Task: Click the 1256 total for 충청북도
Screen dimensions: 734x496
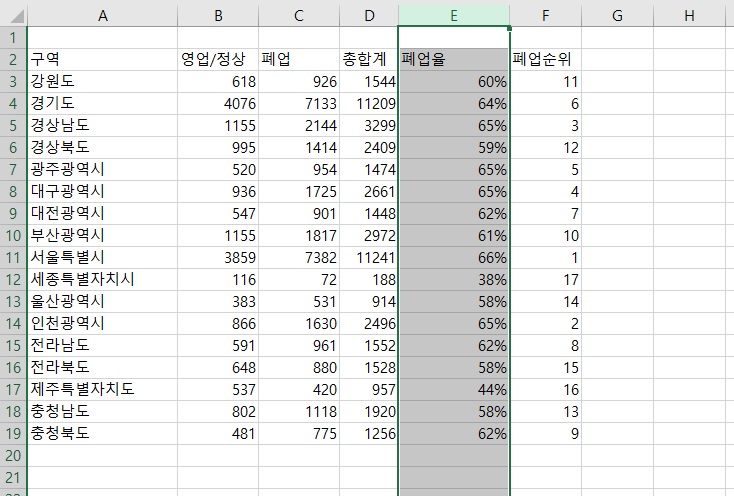Action: (369, 434)
